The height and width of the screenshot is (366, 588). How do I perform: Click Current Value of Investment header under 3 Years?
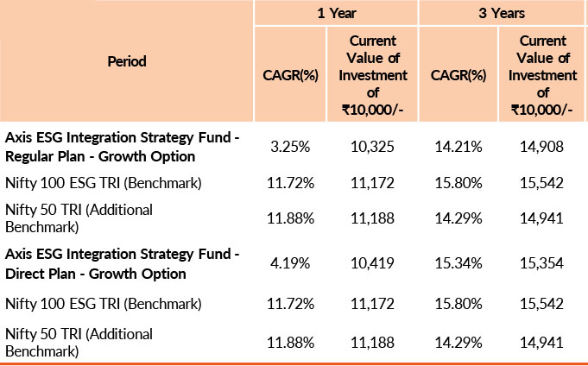pos(543,76)
